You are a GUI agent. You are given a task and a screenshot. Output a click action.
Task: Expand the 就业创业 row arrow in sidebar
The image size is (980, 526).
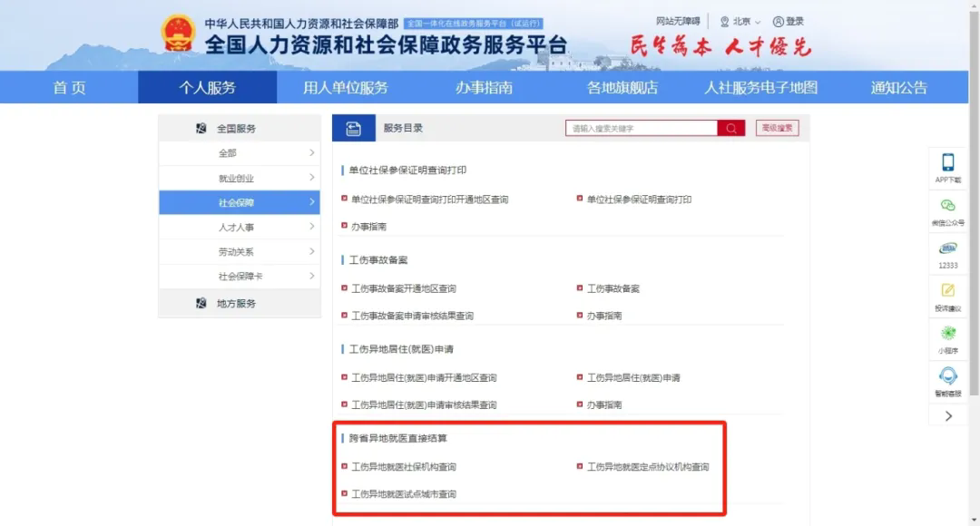tap(311, 178)
